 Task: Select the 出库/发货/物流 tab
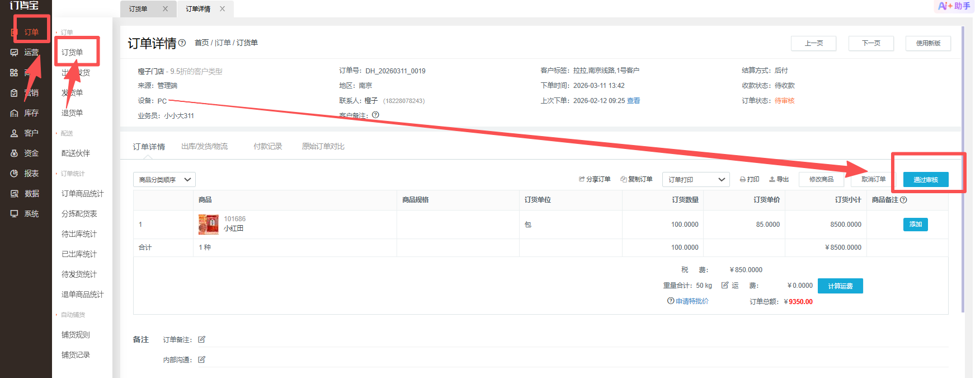click(204, 147)
